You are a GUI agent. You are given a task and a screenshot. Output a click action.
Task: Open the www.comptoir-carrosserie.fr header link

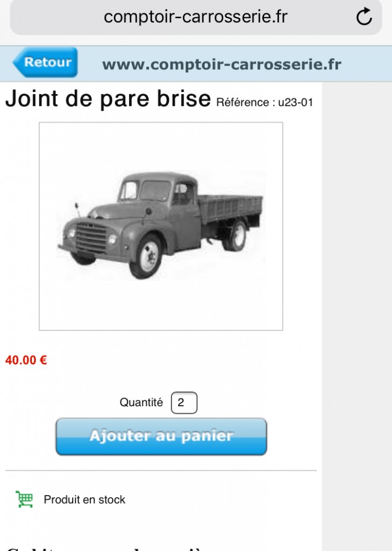222,65
